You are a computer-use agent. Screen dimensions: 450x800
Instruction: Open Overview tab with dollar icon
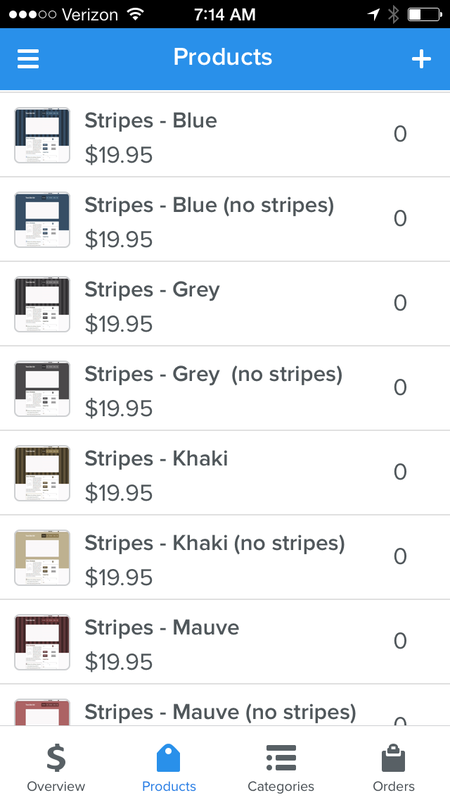(x=56, y=767)
